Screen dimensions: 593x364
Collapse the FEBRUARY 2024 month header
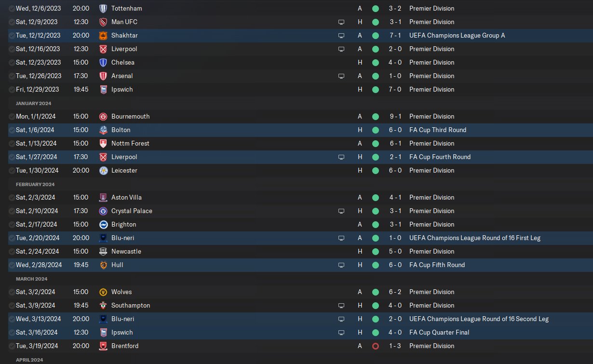pos(34,184)
